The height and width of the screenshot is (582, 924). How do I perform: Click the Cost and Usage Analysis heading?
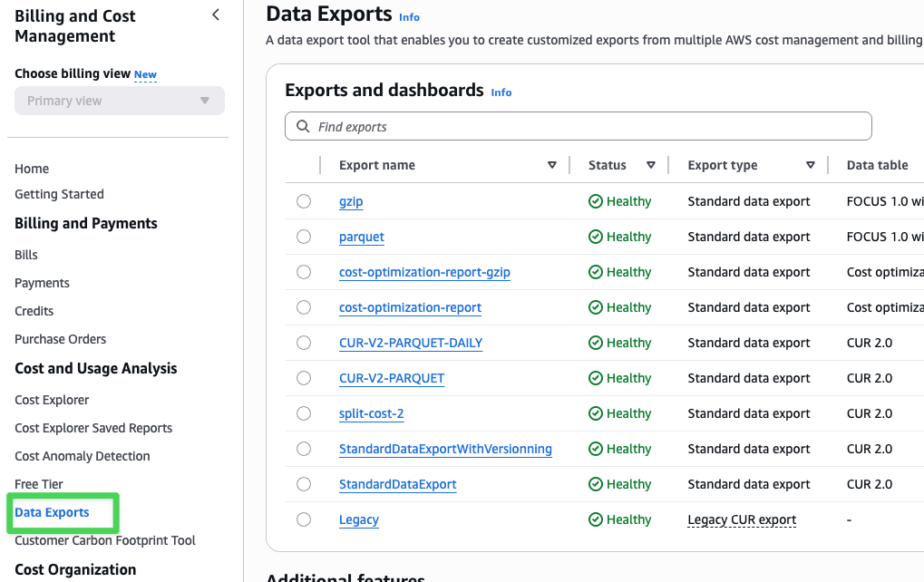[x=96, y=369]
